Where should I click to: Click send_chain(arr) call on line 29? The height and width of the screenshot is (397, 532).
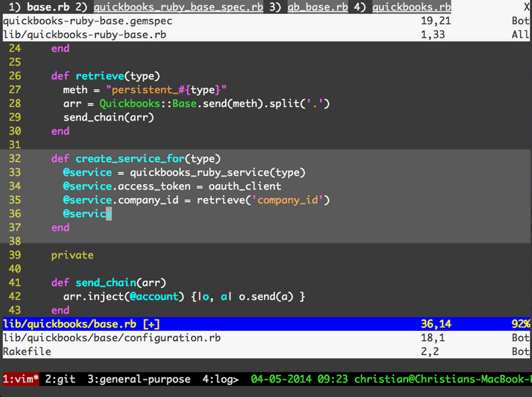(109, 117)
